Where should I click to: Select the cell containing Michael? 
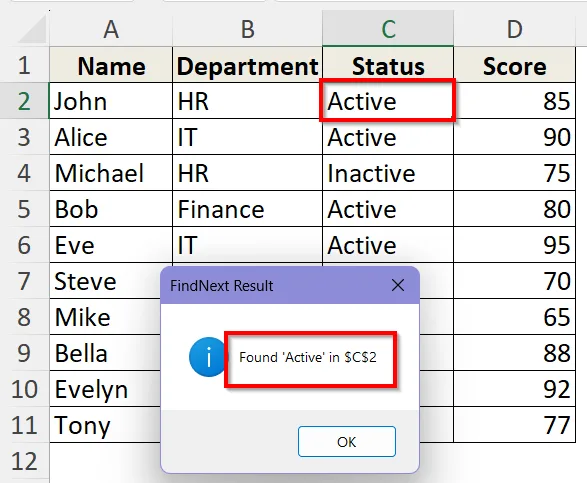(111, 173)
